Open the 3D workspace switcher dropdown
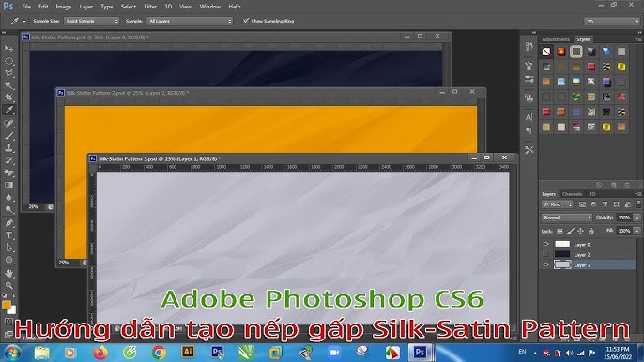This screenshot has height=362, width=644. pyautogui.click(x=612, y=22)
